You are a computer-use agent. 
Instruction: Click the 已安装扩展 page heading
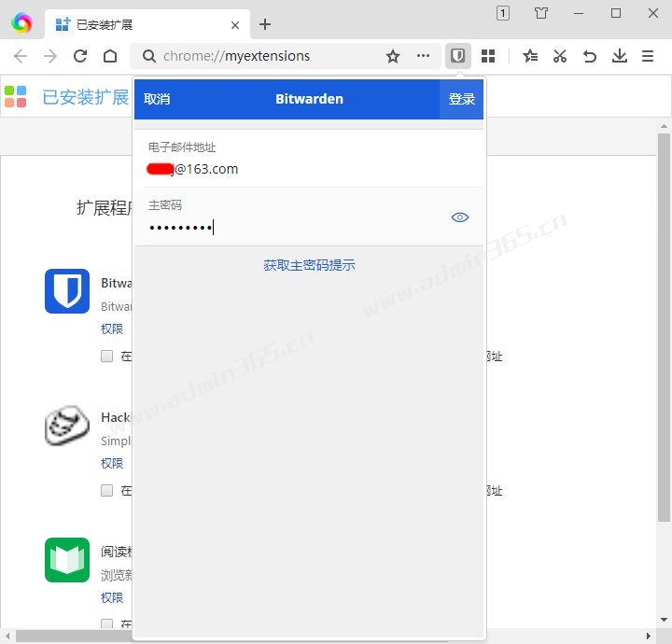[86, 97]
